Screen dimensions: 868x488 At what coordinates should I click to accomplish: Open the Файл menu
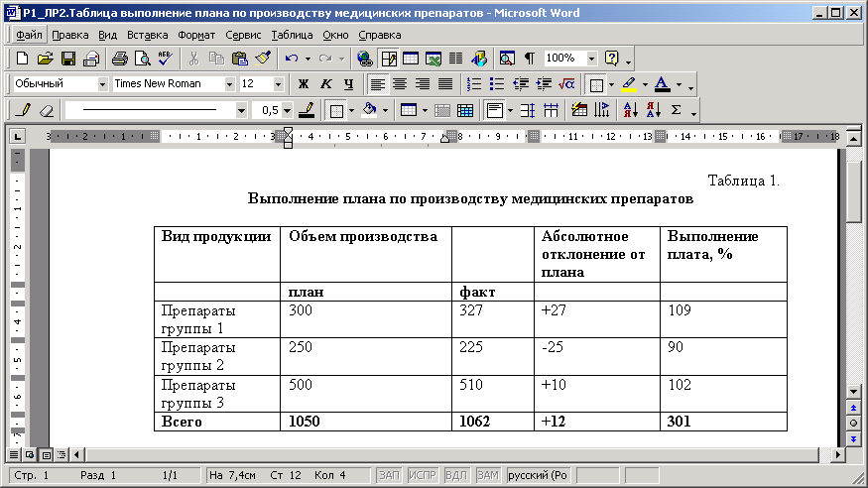point(29,35)
